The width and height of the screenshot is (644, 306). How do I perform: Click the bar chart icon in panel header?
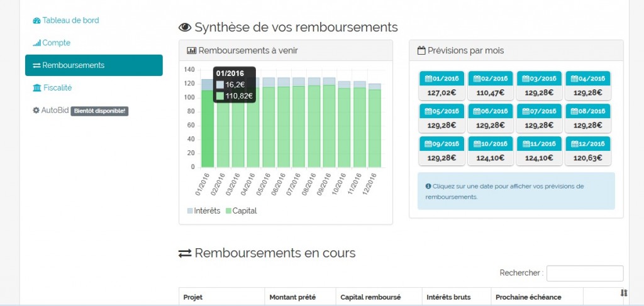point(191,51)
